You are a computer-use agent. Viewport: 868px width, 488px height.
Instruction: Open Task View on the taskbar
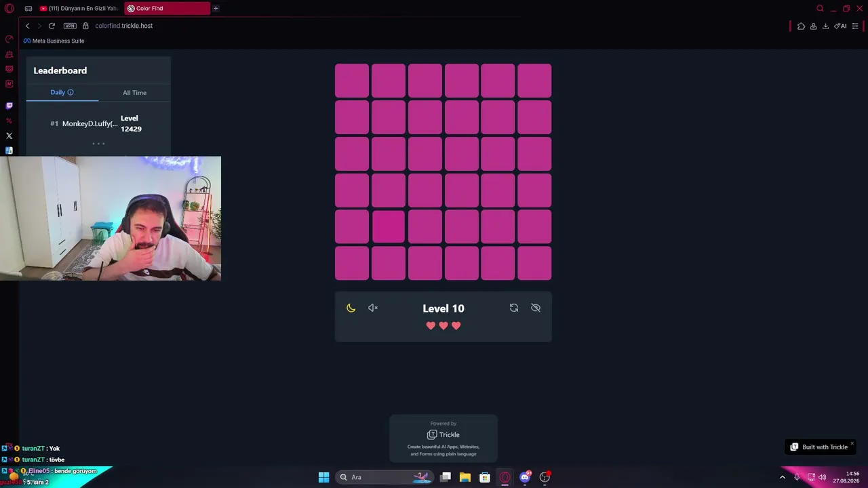pyautogui.click(x=446, y=477)
